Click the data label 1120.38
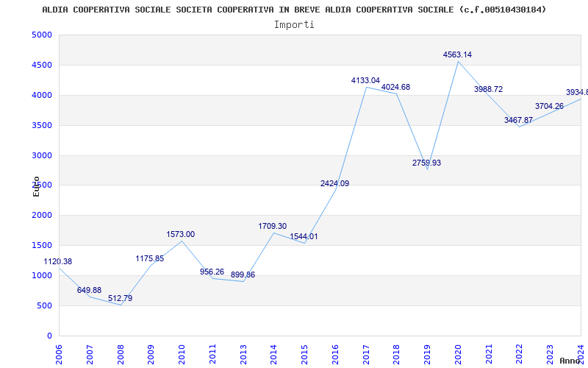 click(58, 262)
